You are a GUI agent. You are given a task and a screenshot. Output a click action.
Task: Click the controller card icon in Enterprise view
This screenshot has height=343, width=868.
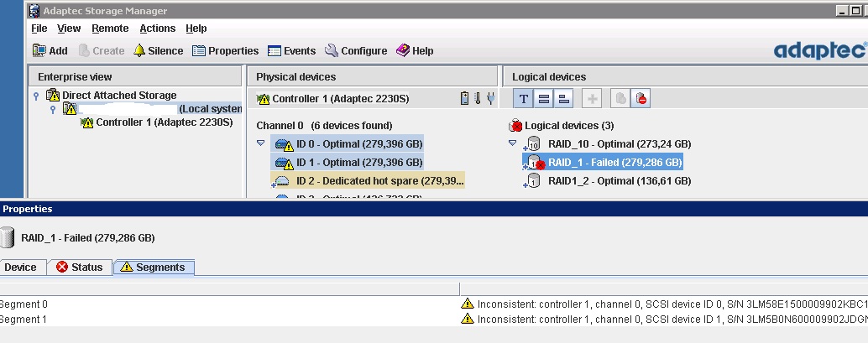point(87,122)
